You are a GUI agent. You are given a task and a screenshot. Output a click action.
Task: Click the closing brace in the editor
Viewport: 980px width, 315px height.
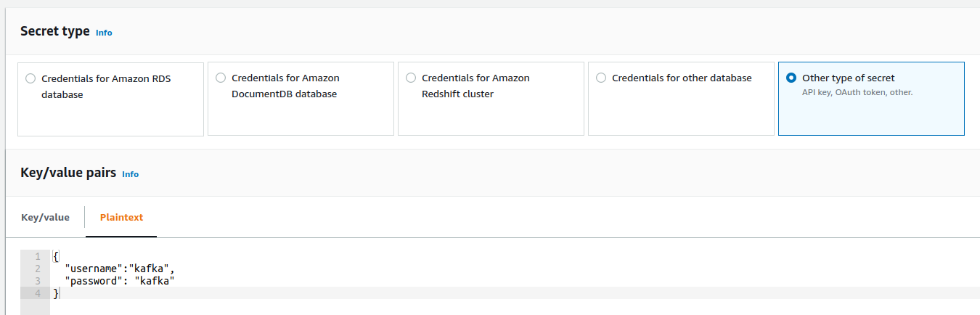(55, 292)
